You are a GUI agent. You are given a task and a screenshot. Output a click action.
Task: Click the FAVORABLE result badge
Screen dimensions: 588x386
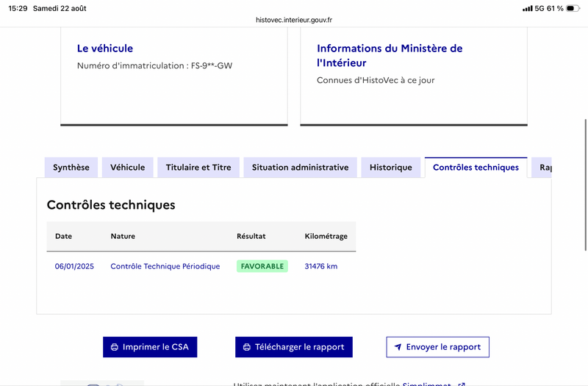click(x=262, y=266)
